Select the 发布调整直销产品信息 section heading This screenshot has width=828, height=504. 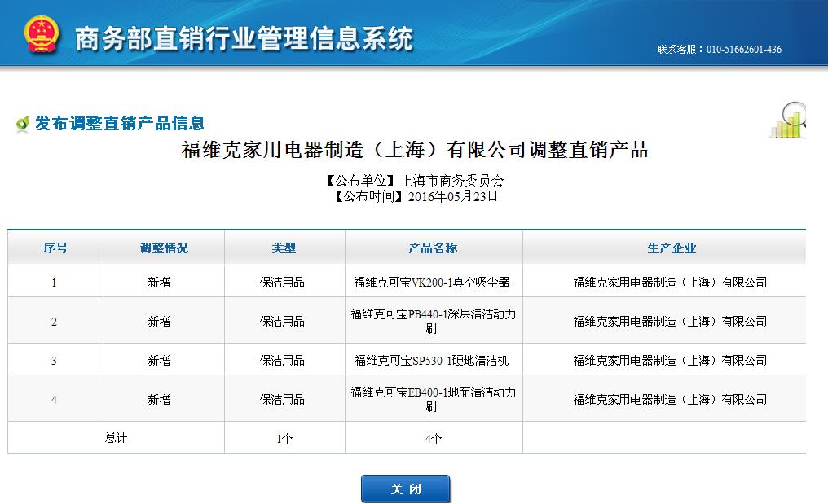click(119, 124)
